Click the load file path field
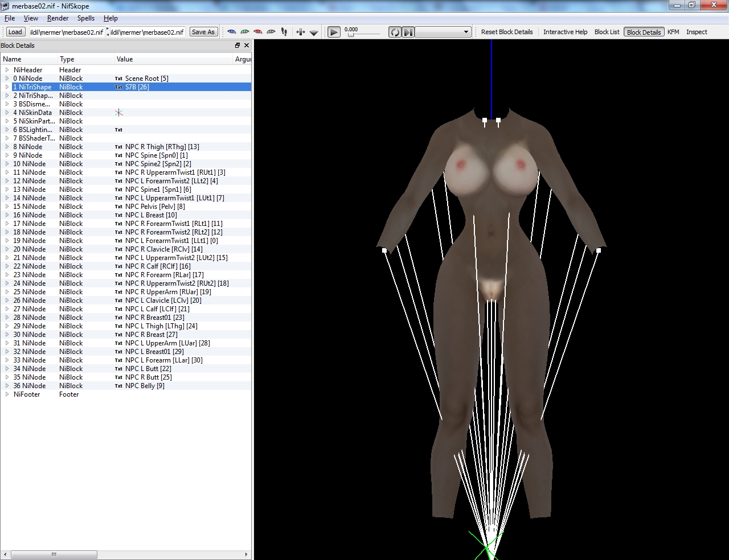Image resolution: width=729 pixels, height=560 pixels. coord(66,32)
